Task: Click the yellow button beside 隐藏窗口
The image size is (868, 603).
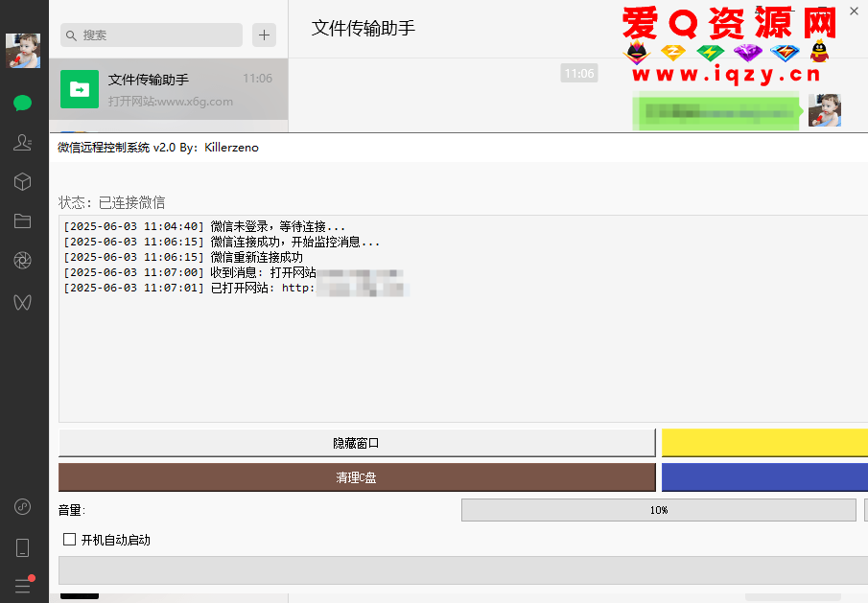Action: pyautogui.click(x=765, y=443)
